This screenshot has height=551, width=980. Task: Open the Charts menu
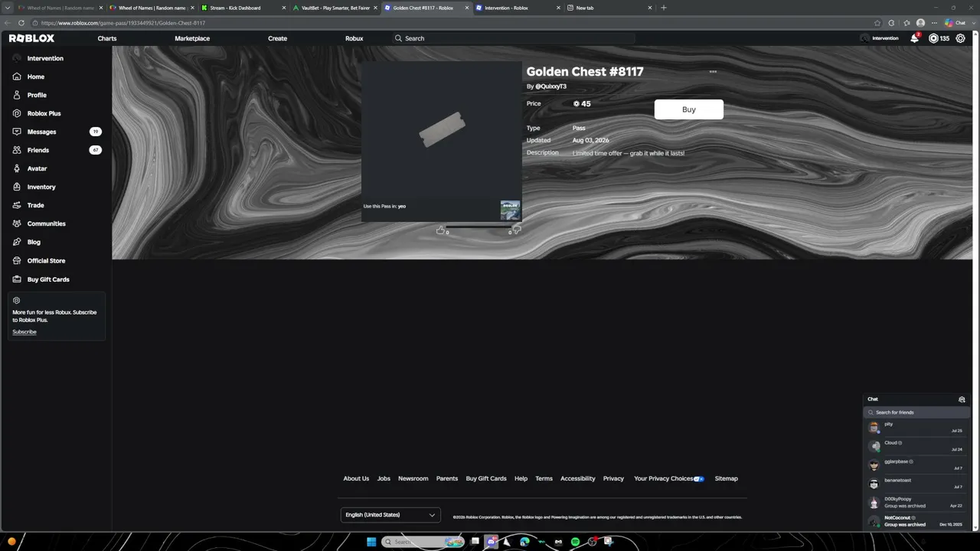pos(107,38)
